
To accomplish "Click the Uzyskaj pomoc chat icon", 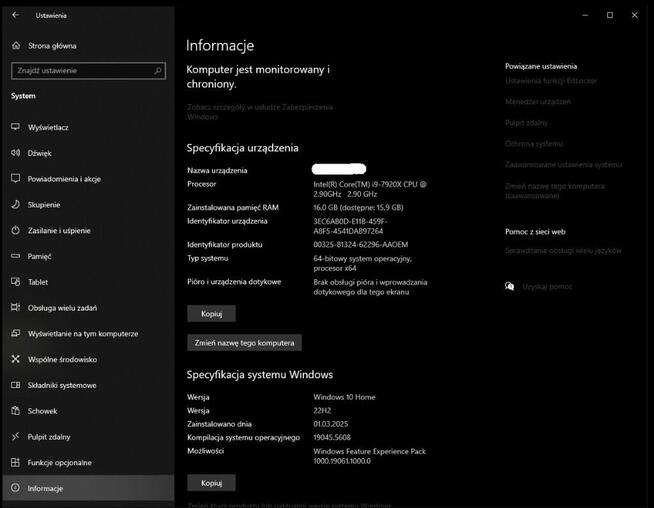I will click(x=509, y=286).
